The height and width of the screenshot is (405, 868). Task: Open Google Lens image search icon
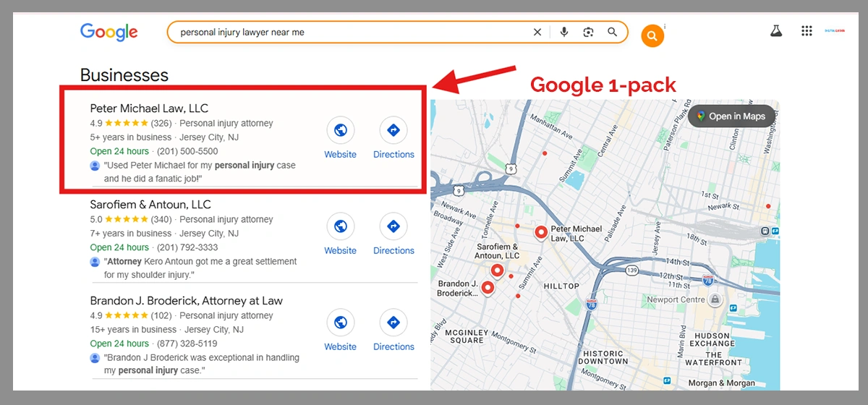pos(588,32)
